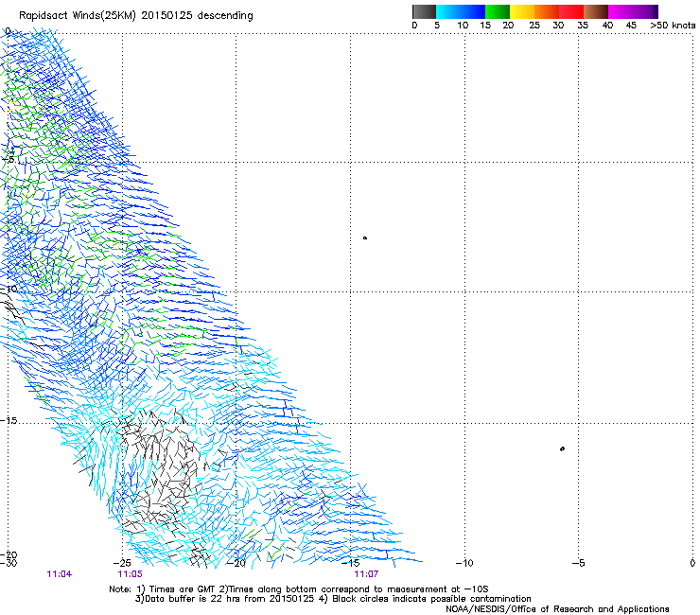Click the small island outline near -6 longitude
Image resolution: width=700 pixels, height=615 pixels.
562,448
